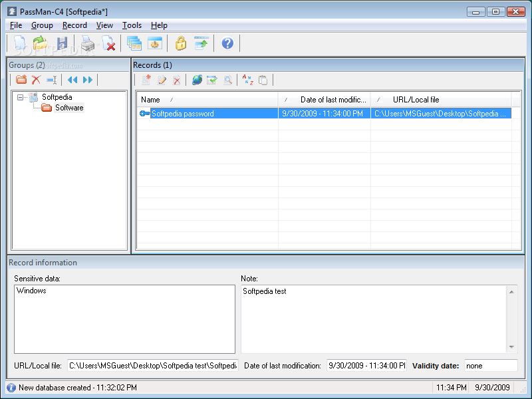Click the 9/30/2009 status bar date

pyautogui.click(x=492, y=388)
